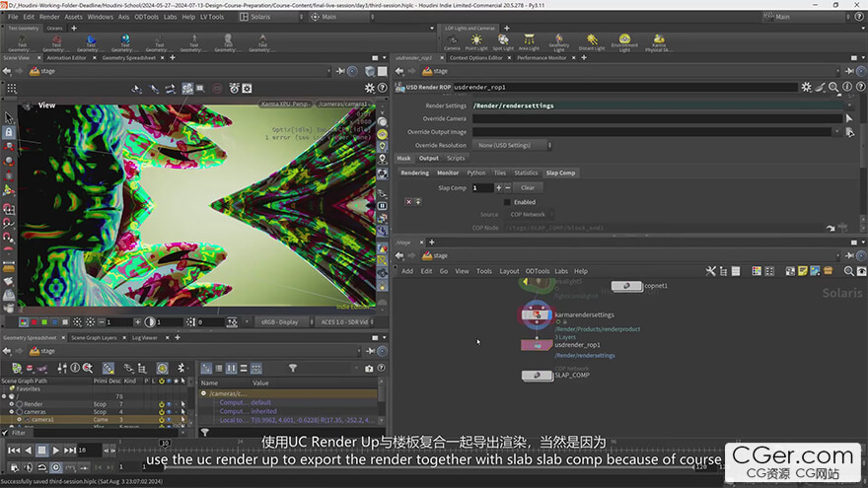Toggle visibility eye for camera1 prim
Viewport: 868px width, 488px height.
pos(169,420)
